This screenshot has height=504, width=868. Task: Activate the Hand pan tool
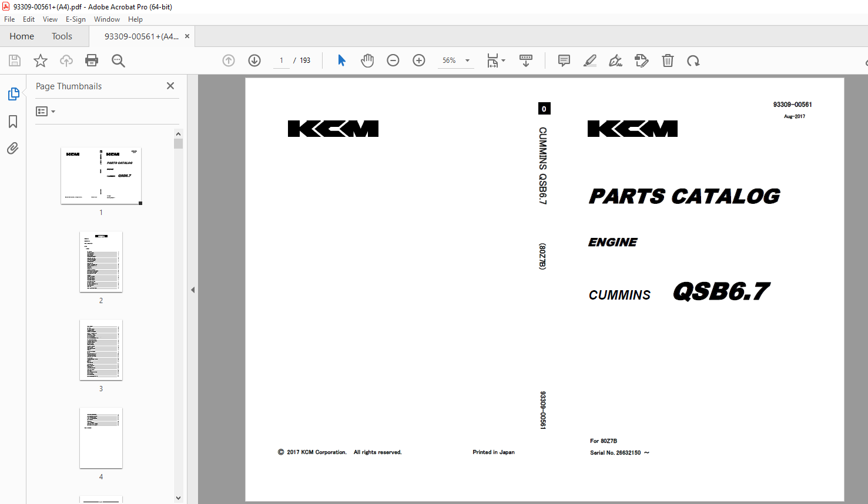click(x=367, y=61)
